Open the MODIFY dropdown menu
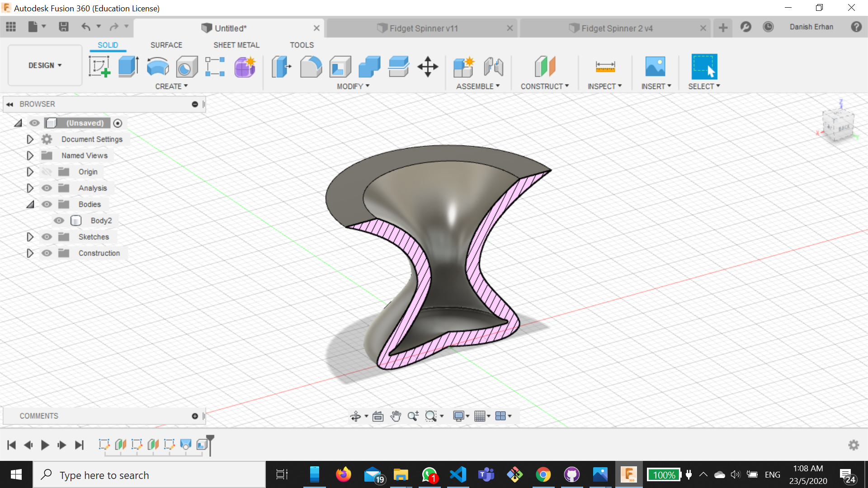Image resolution: width=868 pixels, height=488 pixels. [x=353, y=86]
